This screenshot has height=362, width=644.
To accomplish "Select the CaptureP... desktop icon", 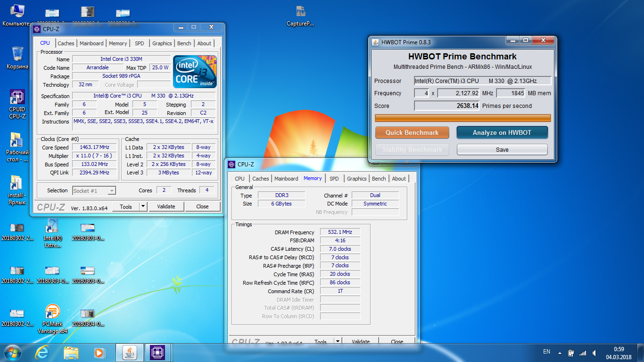I will pyautogui.click(x=300, y=16).
